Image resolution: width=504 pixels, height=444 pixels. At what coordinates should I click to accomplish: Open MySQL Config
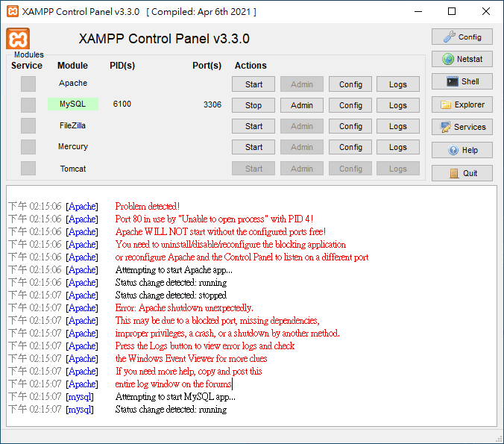tap(350, 105)
